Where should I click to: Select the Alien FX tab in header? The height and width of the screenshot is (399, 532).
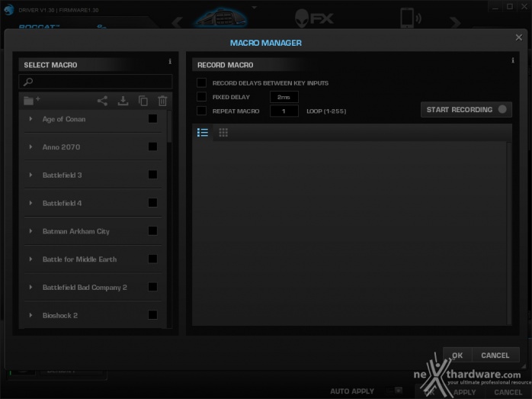(x=314, y=18)
